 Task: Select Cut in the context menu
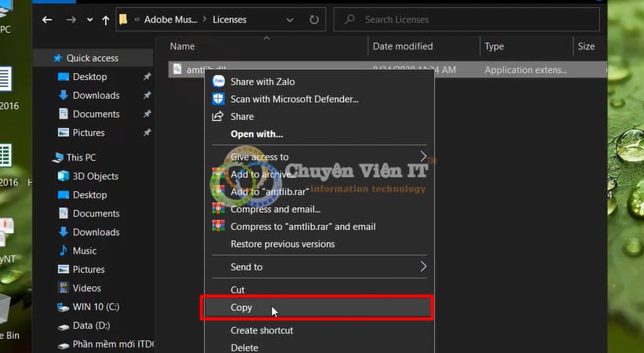(x=237, y=289)
